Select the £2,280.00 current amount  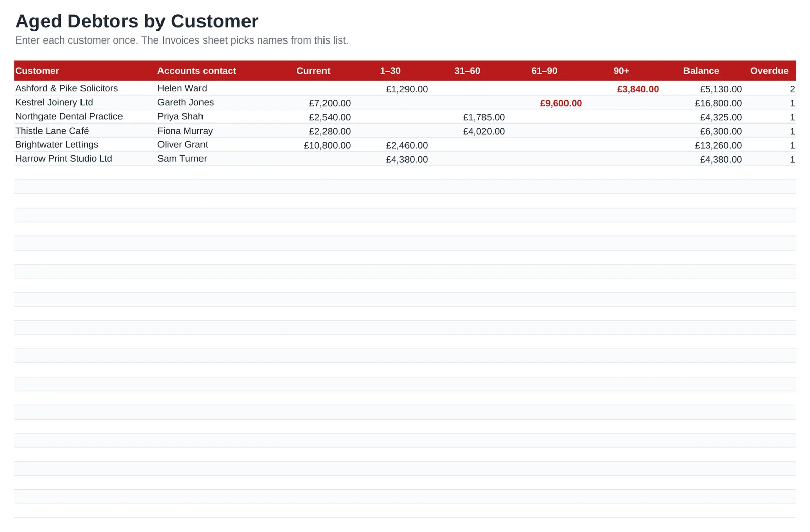click(x=330, y=131)
